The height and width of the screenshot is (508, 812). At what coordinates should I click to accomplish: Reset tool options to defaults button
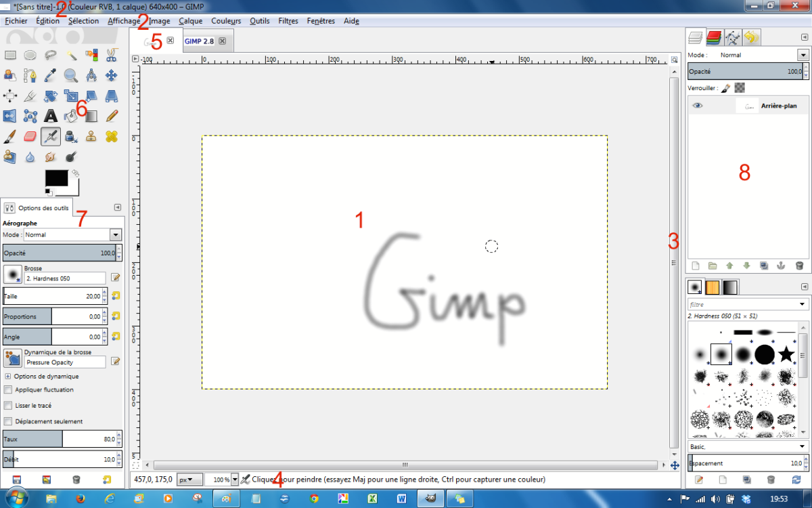[107, 480]
